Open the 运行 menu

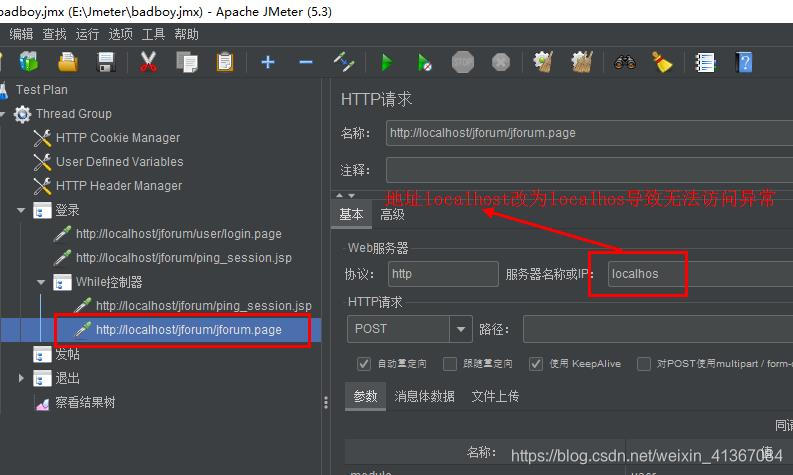tap(87, 34)
